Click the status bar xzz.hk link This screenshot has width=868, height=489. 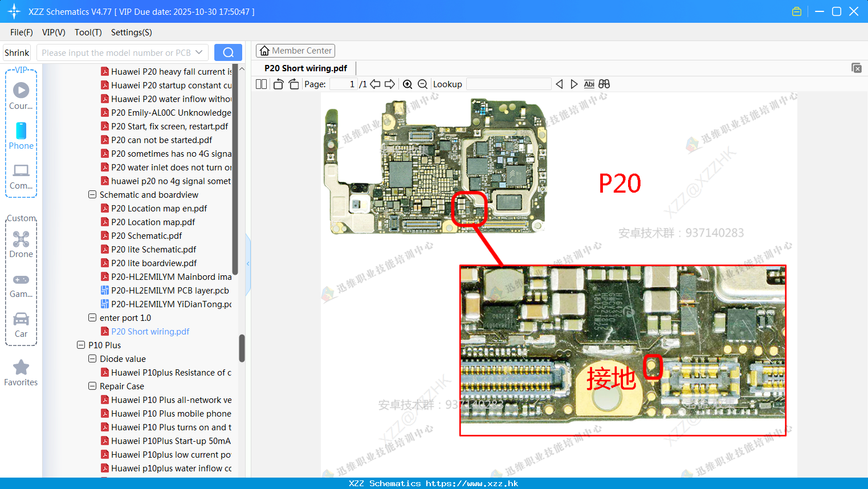(472, 483)
